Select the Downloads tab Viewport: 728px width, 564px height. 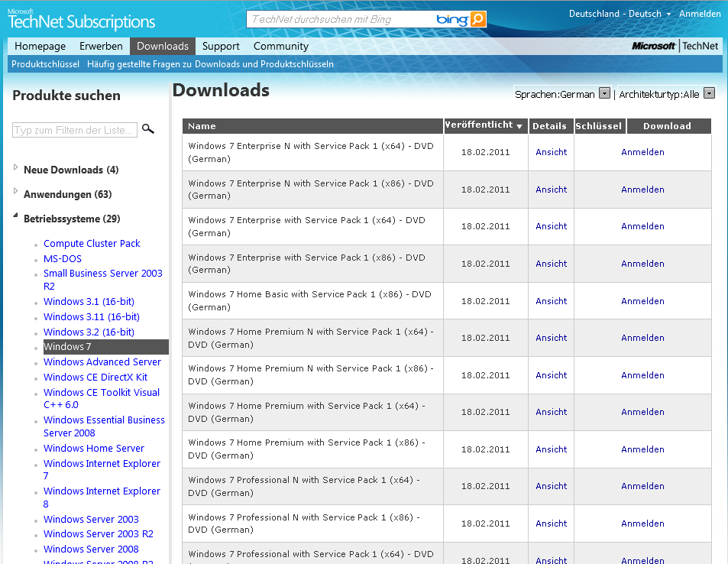coord(163,46)
